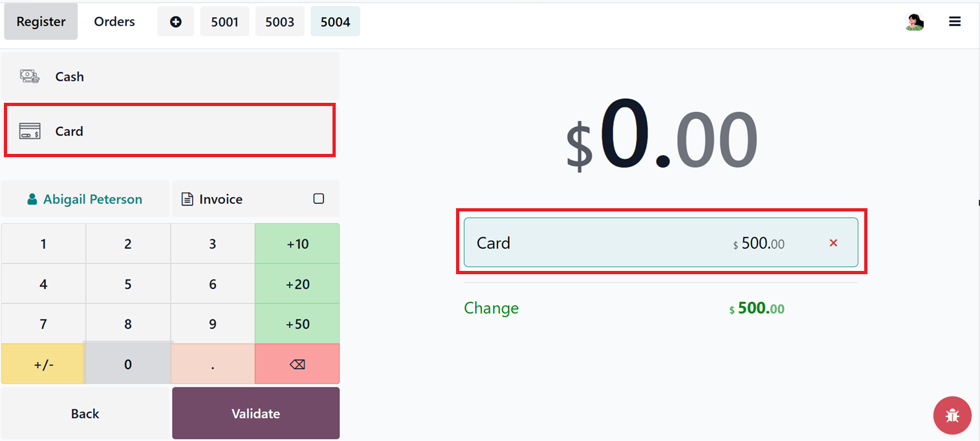Select the Card payment method
980x441 pixels.
(170, 131)
